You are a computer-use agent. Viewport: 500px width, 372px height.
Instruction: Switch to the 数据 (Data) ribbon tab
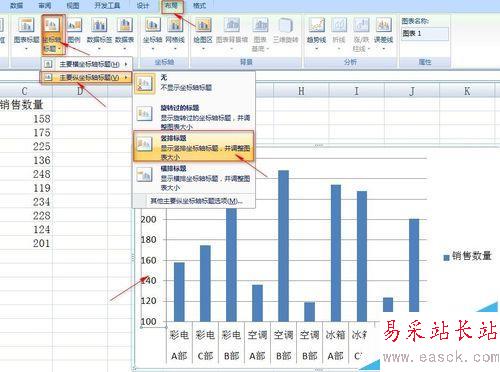[x=17, y=6]
